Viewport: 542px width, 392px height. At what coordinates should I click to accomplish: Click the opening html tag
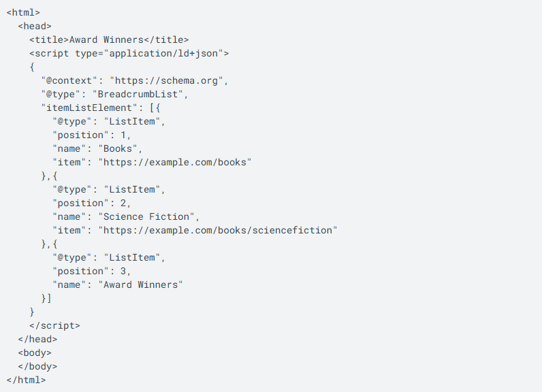(x=23, y=13)
